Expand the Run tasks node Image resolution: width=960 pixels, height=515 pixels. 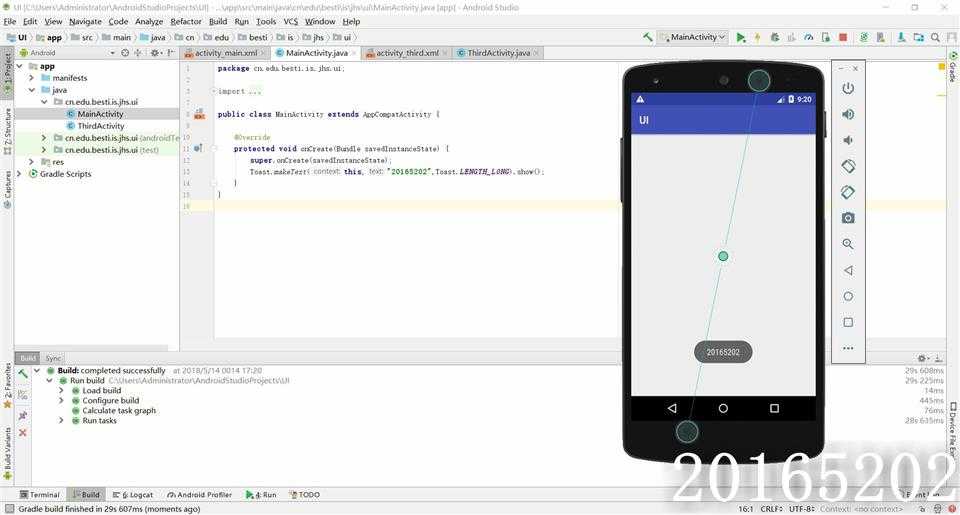[61, 421]
